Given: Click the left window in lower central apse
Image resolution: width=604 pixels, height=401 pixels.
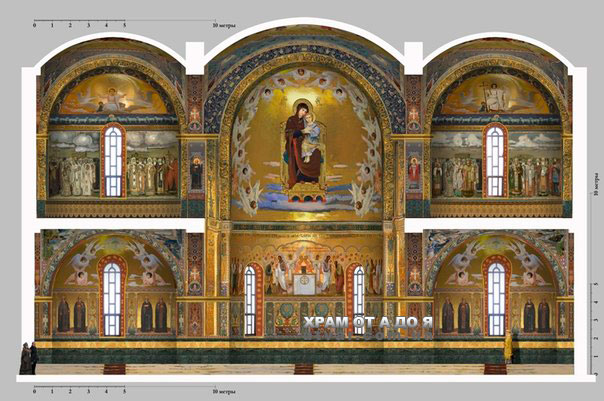Looking at the screenshot, I should (250, 300).
